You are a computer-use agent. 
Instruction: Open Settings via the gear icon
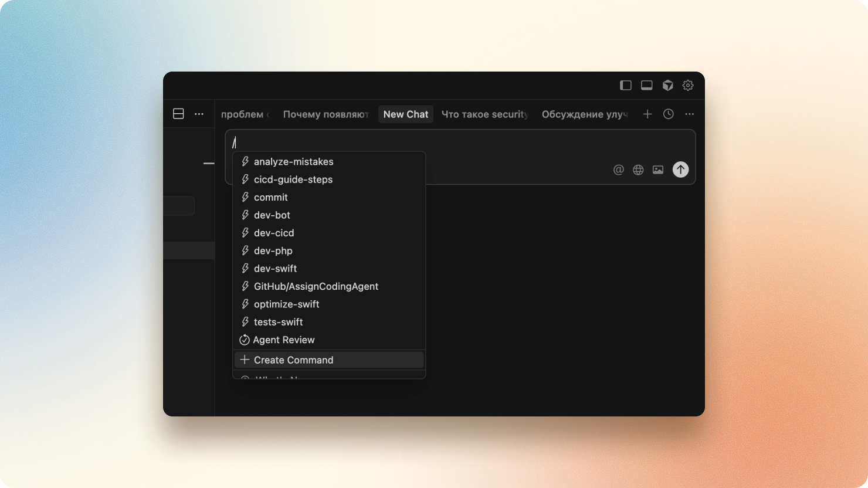pyautogui.click(x=687, y=85)
